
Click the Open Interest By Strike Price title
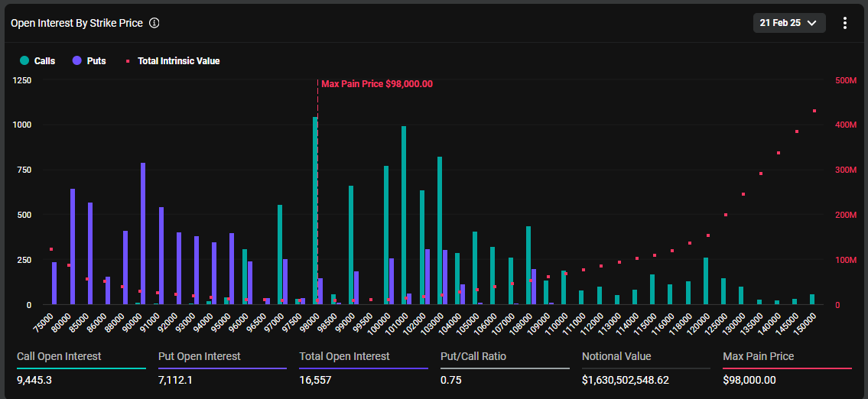(x=77, y=23)
